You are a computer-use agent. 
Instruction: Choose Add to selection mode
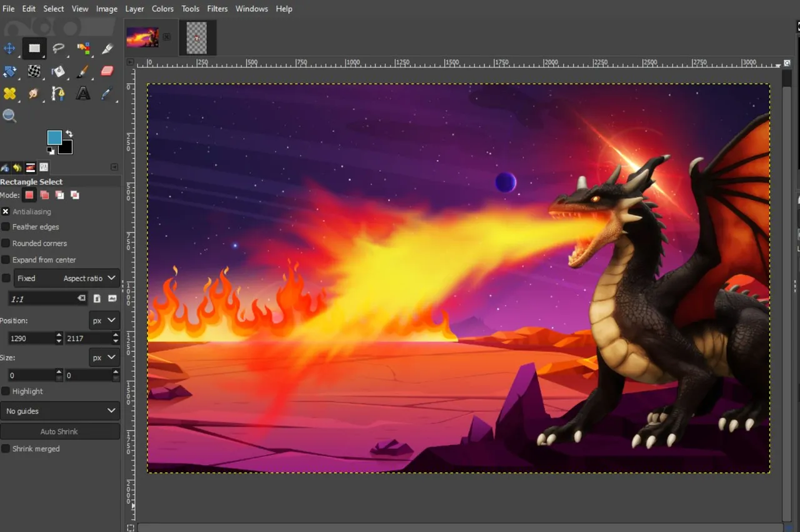click(44, 195)
